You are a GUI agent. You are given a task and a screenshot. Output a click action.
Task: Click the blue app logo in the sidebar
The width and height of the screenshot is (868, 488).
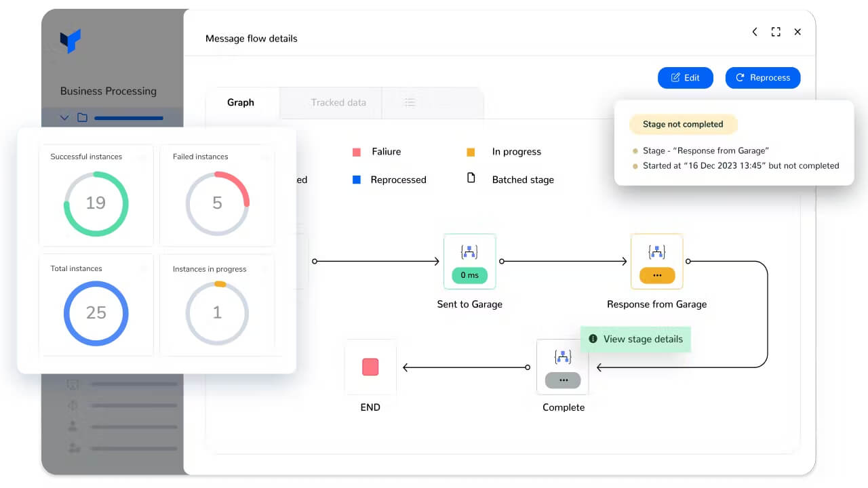(x=71, y=41)
